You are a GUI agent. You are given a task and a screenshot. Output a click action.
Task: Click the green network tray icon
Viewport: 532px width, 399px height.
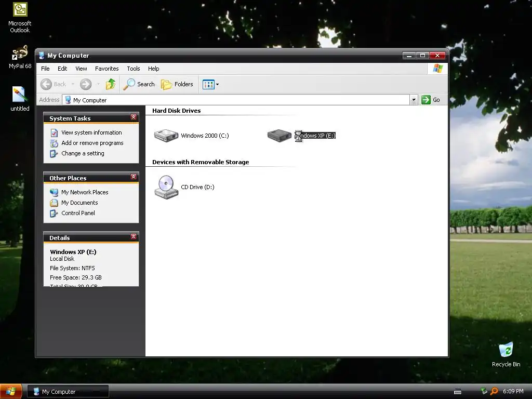click(x=484, y=391)
